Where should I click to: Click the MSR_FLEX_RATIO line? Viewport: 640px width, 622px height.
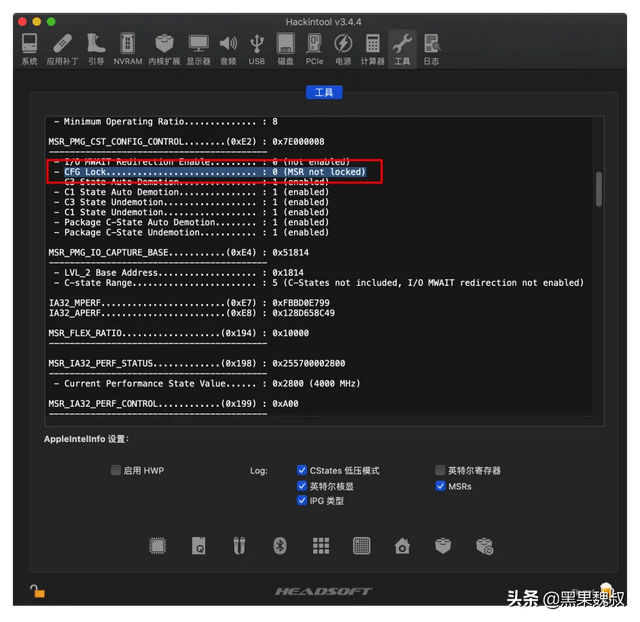pos(178,333)
